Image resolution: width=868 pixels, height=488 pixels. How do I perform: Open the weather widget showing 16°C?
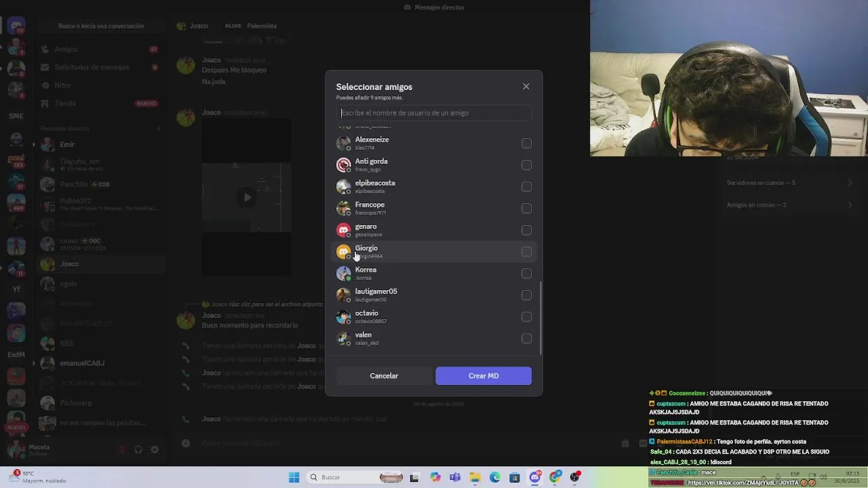click(x=39, y=477)
